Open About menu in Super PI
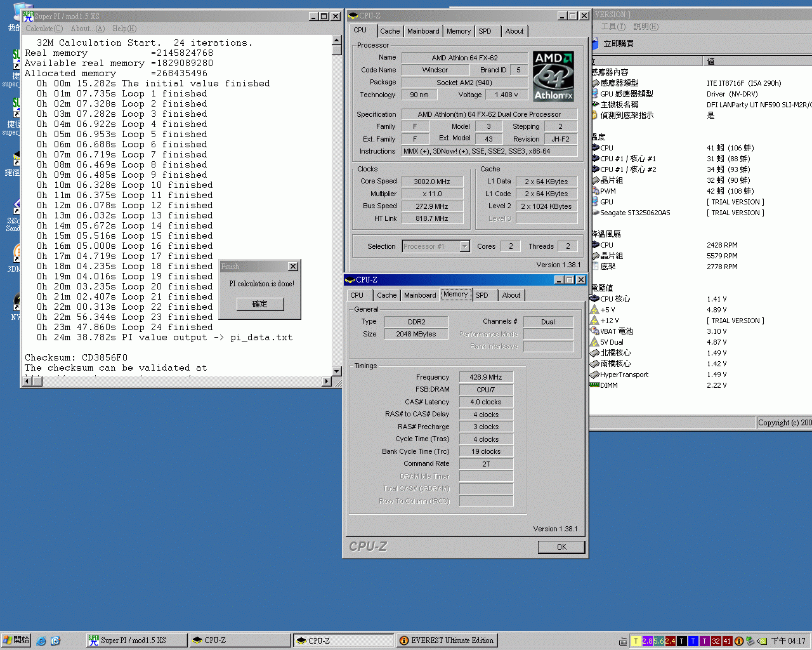The image size is (812, 650). 88,29
